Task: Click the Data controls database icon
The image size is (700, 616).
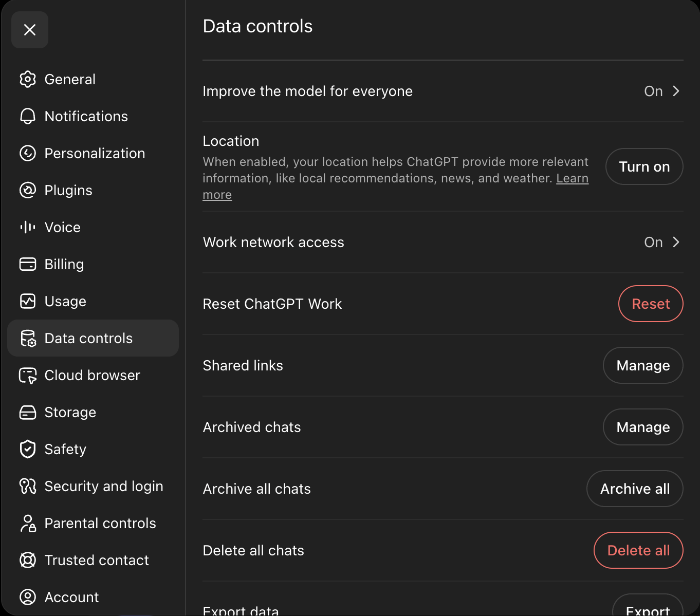Action: [28, 338]
